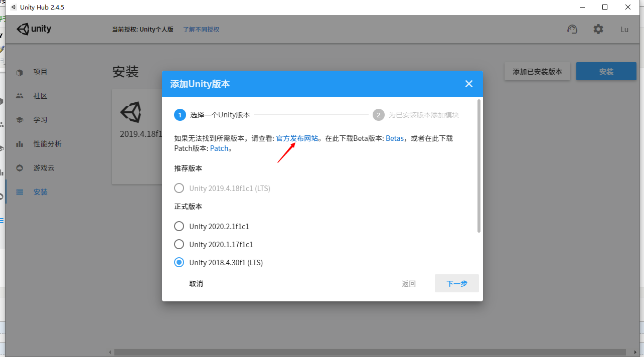Maximize the Unity Hub window
Image resolution: width=644 pixels, height=357 pixels.
(605, 7)
